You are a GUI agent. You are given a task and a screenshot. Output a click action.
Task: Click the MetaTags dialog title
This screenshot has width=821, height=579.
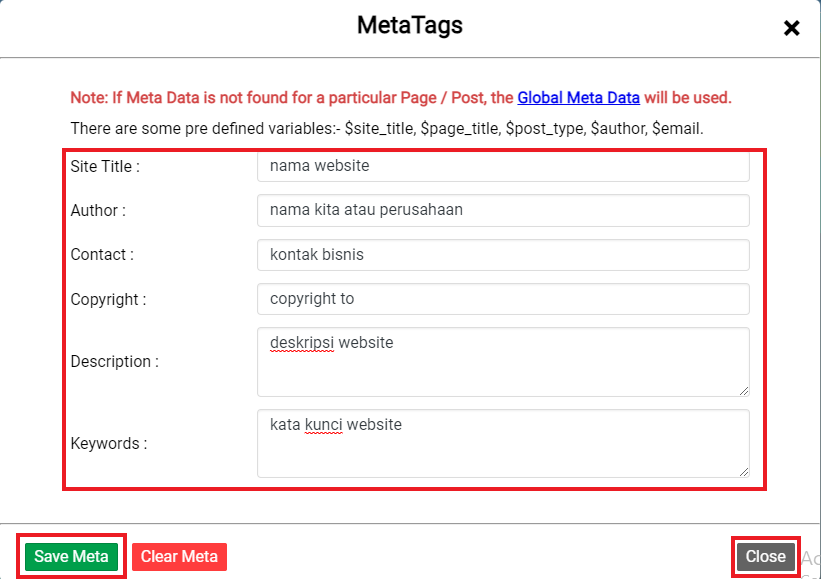pyautogui.click(x=409, y=25)
